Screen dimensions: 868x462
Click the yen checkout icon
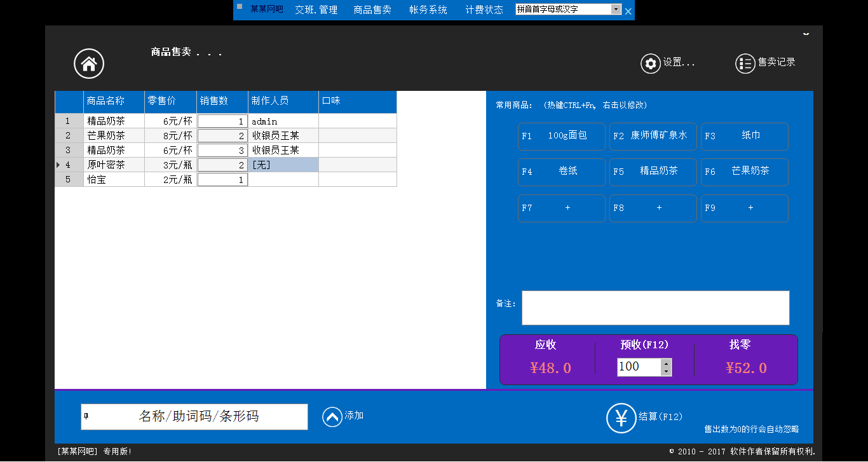[x=621, y=418]
